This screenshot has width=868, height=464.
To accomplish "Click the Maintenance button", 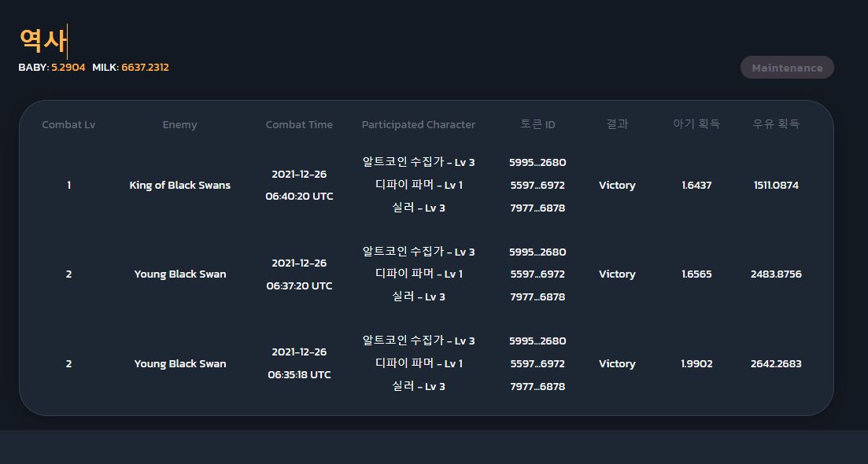I will click(787, 68).
